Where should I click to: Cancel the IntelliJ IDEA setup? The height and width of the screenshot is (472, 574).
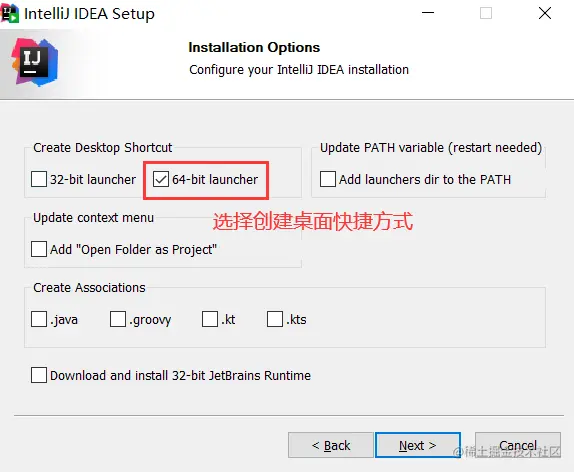[x=518, y=445]
